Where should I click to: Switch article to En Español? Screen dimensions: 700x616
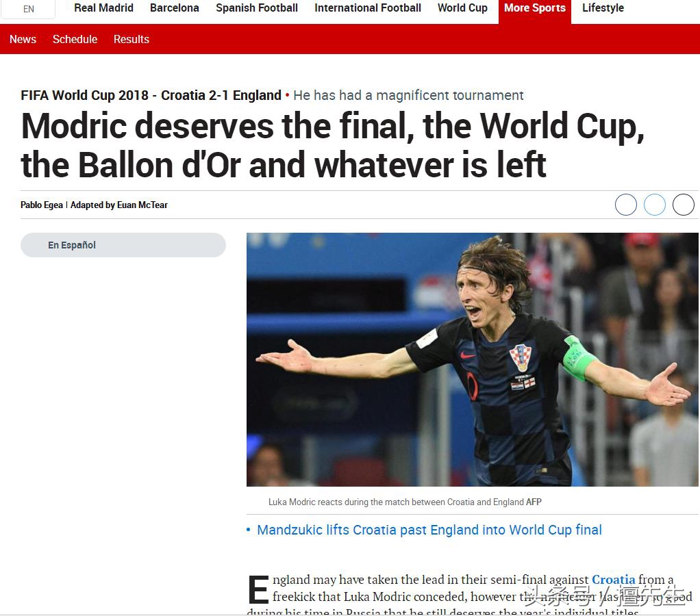123,245
